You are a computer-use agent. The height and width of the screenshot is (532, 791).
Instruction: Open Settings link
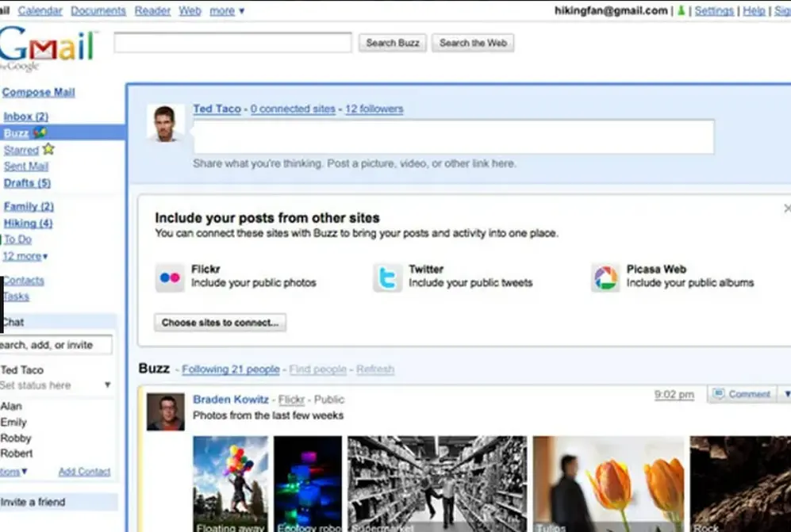point(714,10)
